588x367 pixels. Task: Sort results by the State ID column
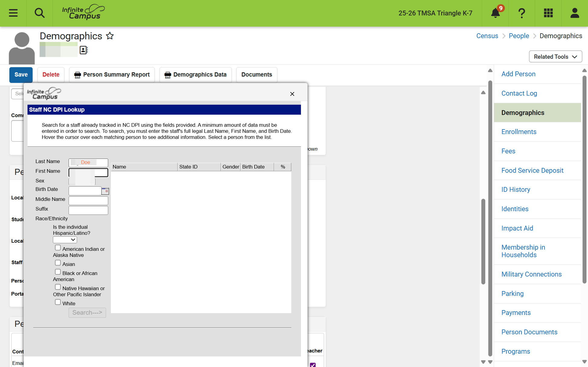(x=199, y=167)
